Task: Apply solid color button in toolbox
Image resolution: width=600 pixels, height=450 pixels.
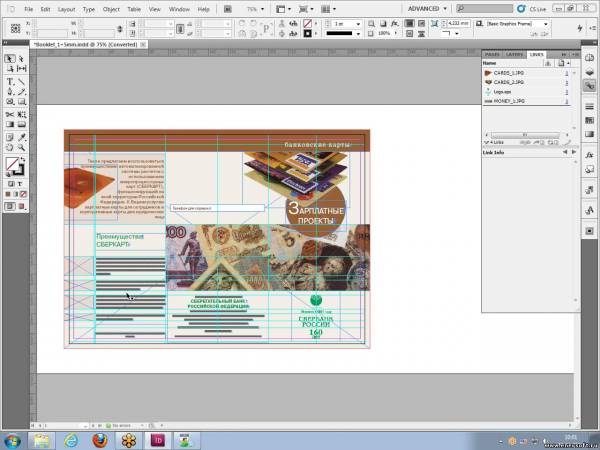Action: (x=8, y=194)
